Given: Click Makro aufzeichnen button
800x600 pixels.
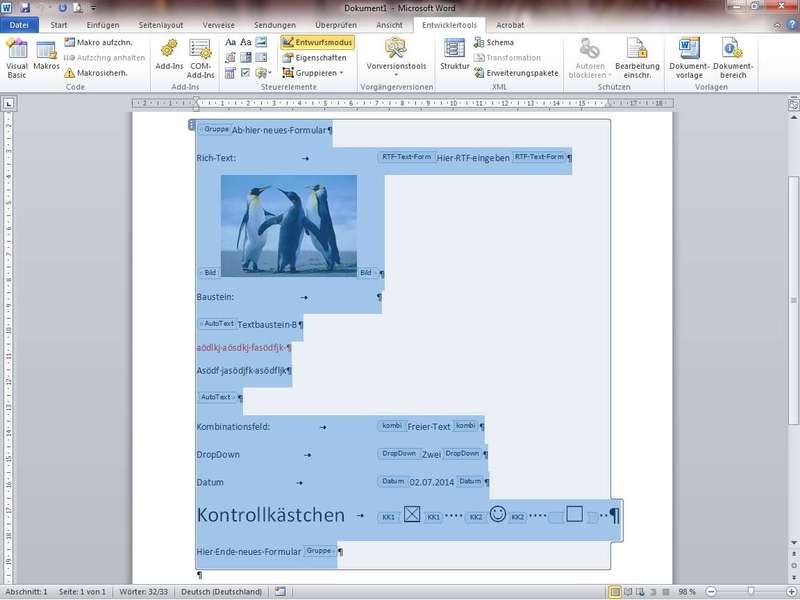Looking at the screenshot, I should click(101, 42).
